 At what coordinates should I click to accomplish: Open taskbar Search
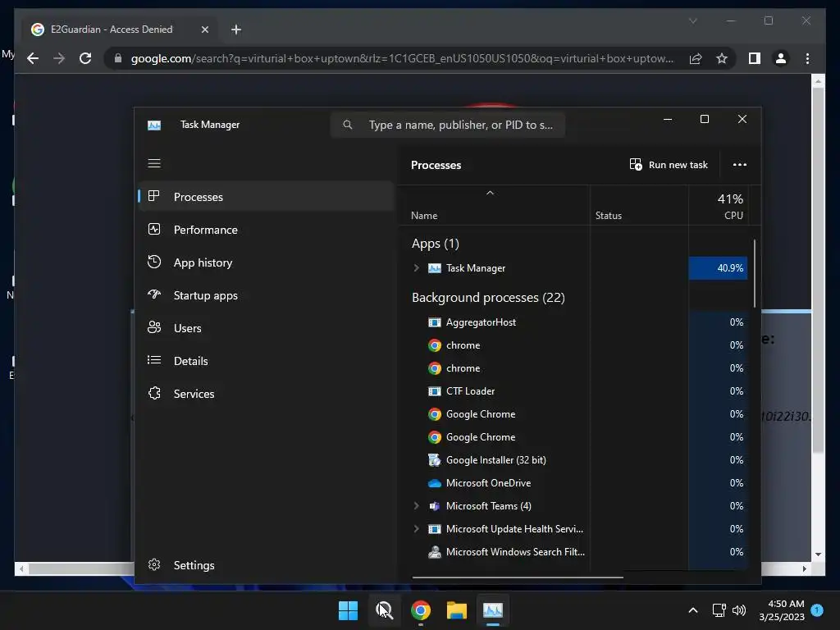tap(384, 610)
